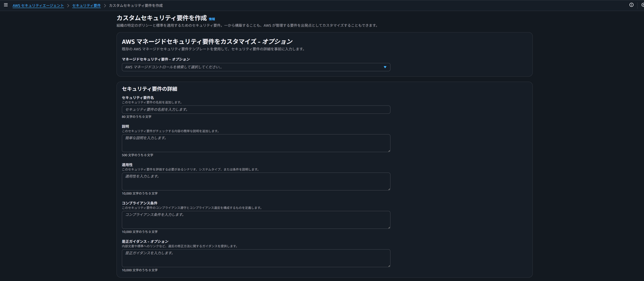Click the resize handle of the 説明 textarea
Screen dimensions: 644x281
[389, 151]
